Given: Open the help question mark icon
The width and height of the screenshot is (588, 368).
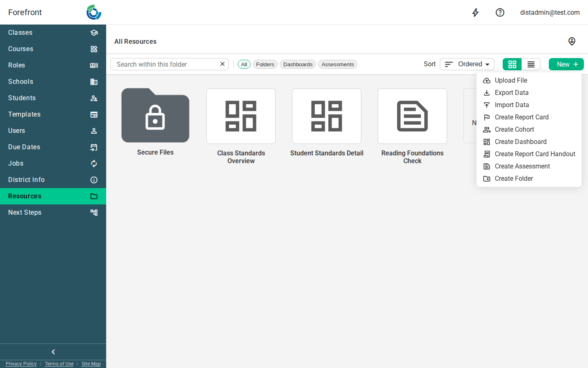Looking at the screenshot, I should [x=500, y=13].
